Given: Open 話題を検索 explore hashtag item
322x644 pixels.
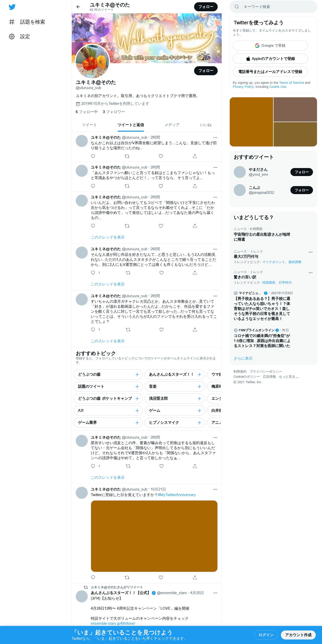Looking at the screenshot, I should coord(27,22).
